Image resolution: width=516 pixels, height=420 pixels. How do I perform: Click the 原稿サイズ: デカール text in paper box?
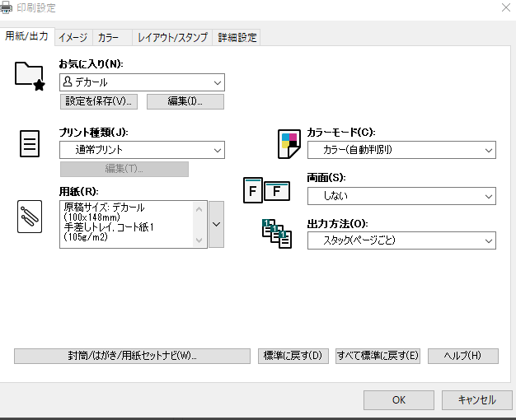click(x=104, y=208)
